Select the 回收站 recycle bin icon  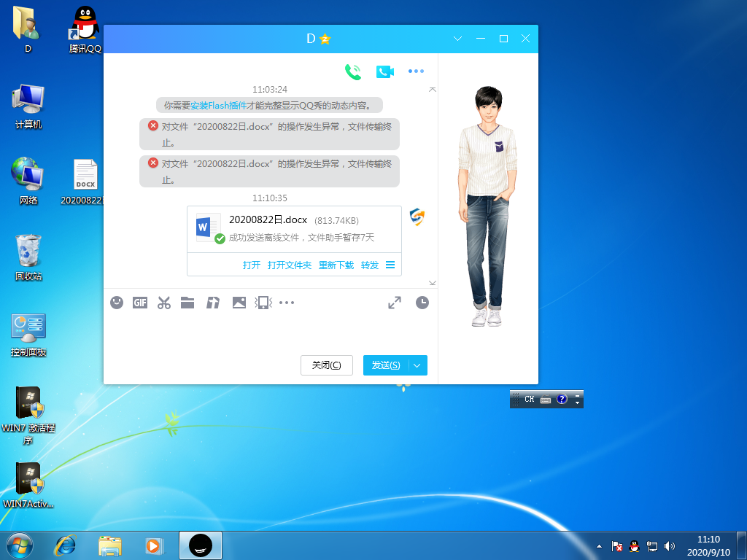tap(28, 257)
